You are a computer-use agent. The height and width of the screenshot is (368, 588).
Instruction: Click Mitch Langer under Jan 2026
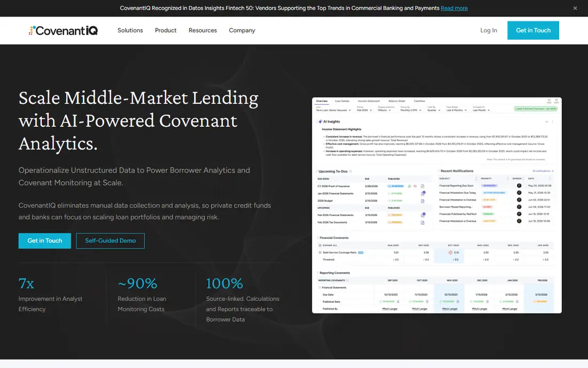pyautogui.click(x=509, y=309)
